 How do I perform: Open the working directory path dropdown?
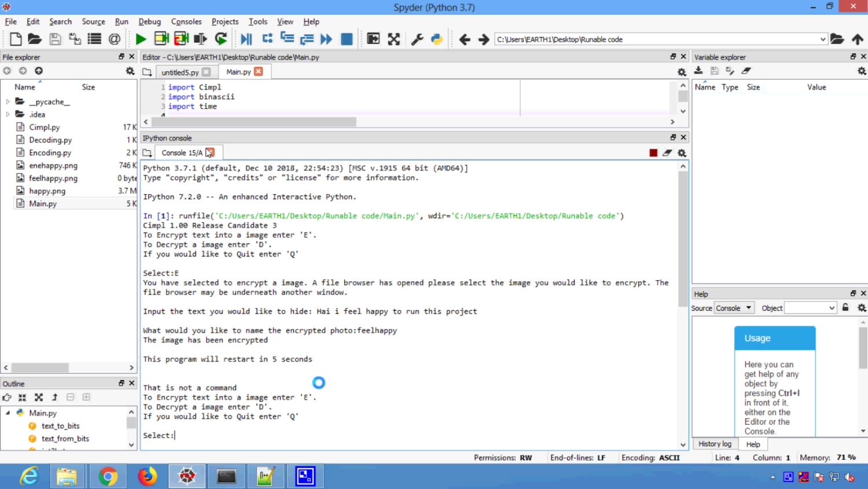click(822, 39)
